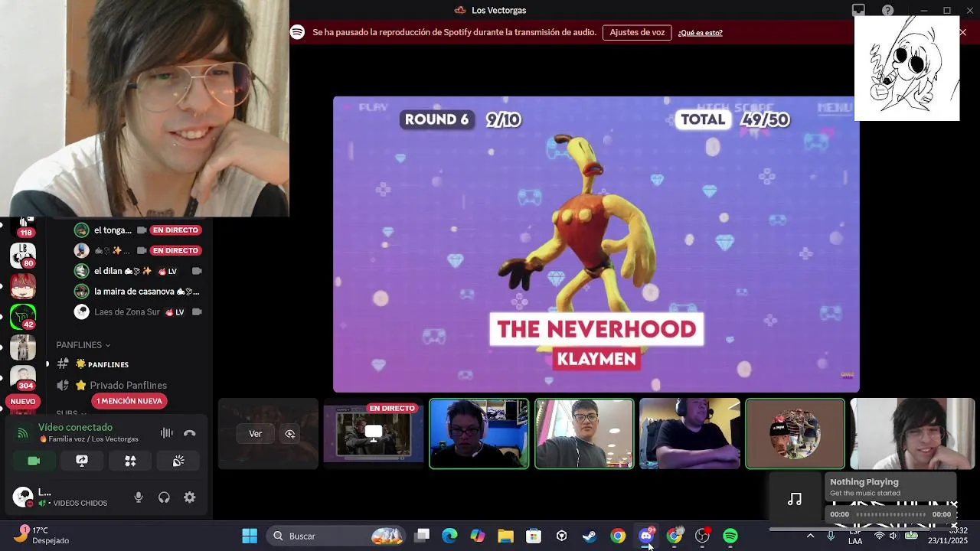
Task: Open Windows Start menu
Action: coord(250,536)
